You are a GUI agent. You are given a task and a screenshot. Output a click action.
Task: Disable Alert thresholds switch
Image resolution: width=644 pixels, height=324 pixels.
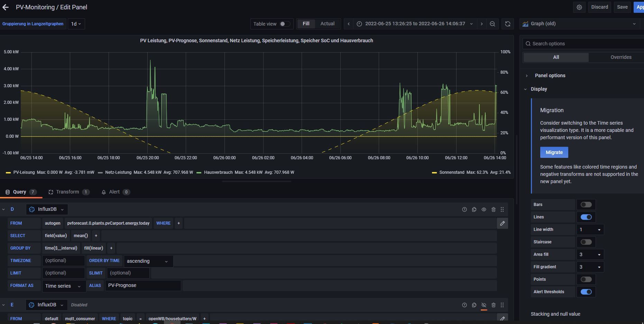586,292
